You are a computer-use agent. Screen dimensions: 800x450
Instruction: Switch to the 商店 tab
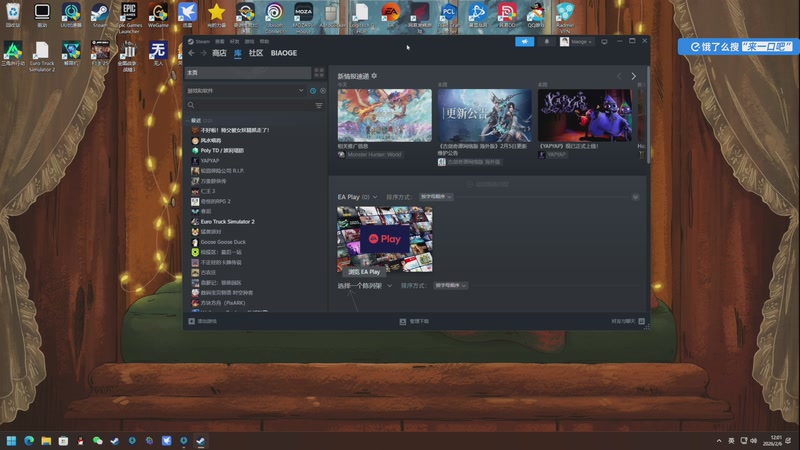click(x=219, y=53)
